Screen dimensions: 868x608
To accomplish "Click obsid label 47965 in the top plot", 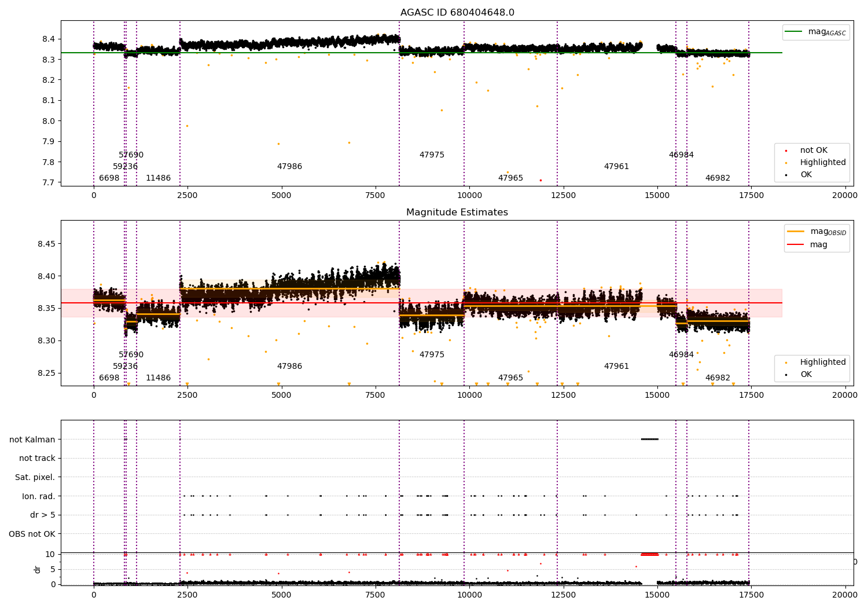I will point(511,178).
